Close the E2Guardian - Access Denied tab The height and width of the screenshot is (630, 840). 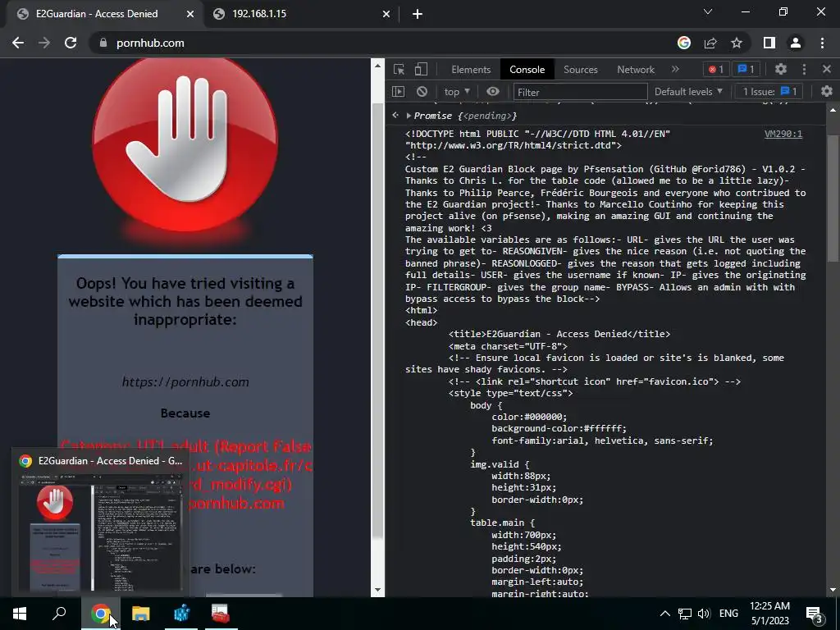pos(190,14)
